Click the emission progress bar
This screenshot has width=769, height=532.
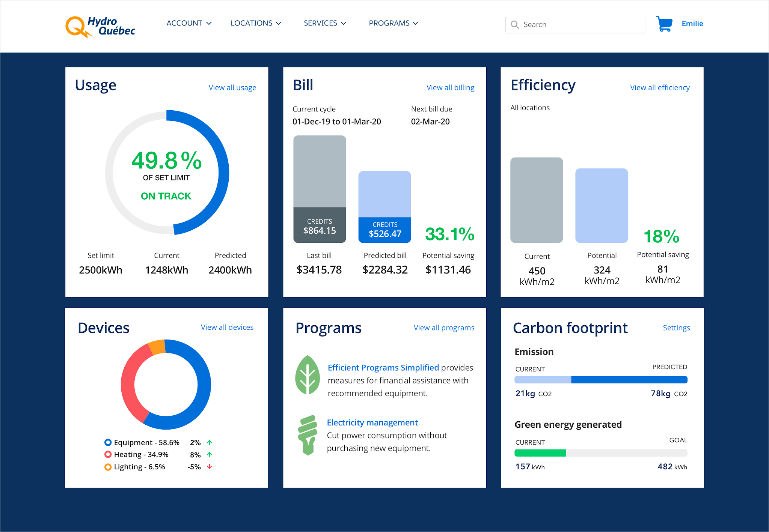coord(601,380)
